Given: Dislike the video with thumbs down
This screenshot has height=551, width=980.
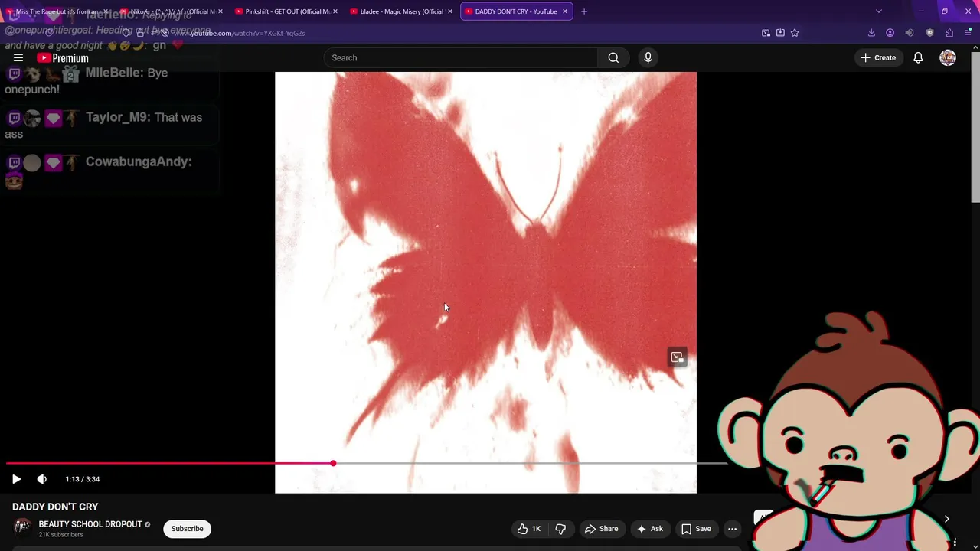Looking at the screenshot, I should (560, 529).
